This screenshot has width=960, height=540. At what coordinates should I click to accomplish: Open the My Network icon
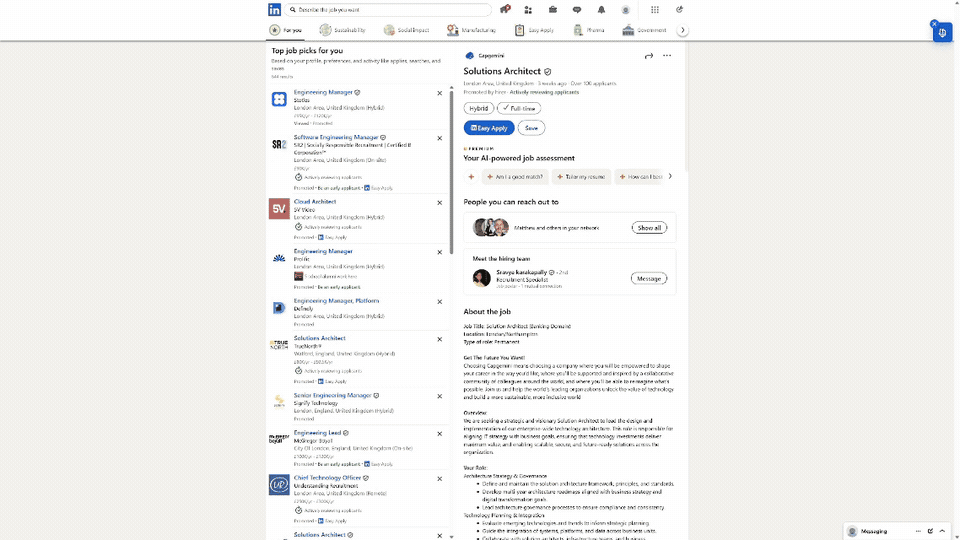528,10
